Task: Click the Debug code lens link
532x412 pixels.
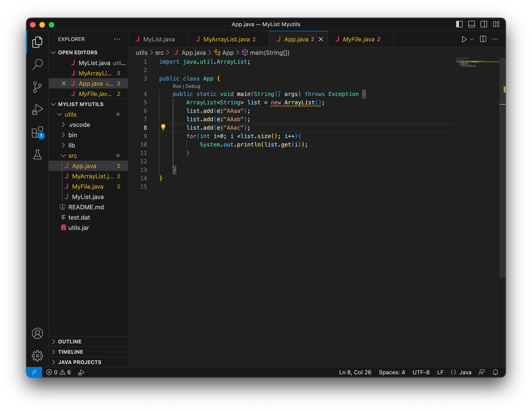Action: pyautogui.click(x=193, y=86)
